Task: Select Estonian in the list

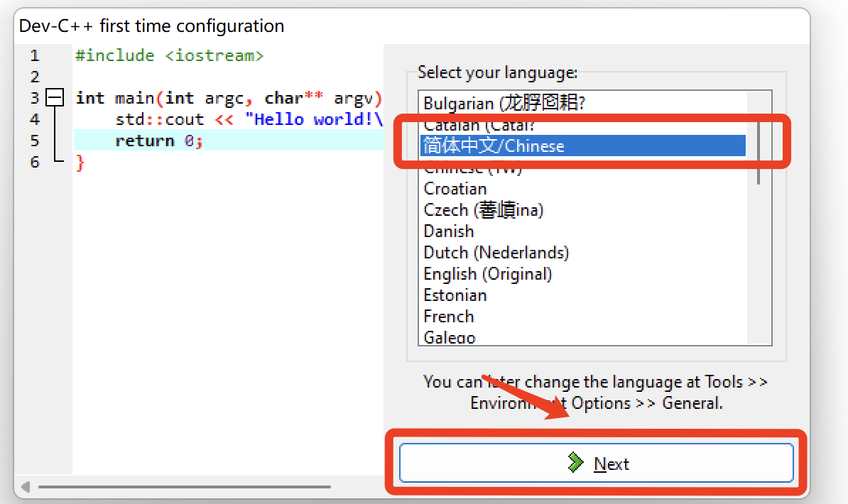Action: click(455, 295)
